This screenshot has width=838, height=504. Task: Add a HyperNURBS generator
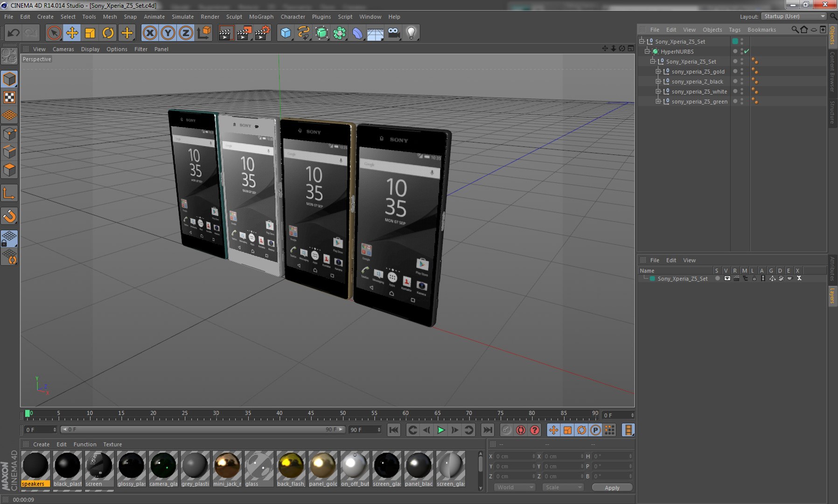[x=321, y=33]
